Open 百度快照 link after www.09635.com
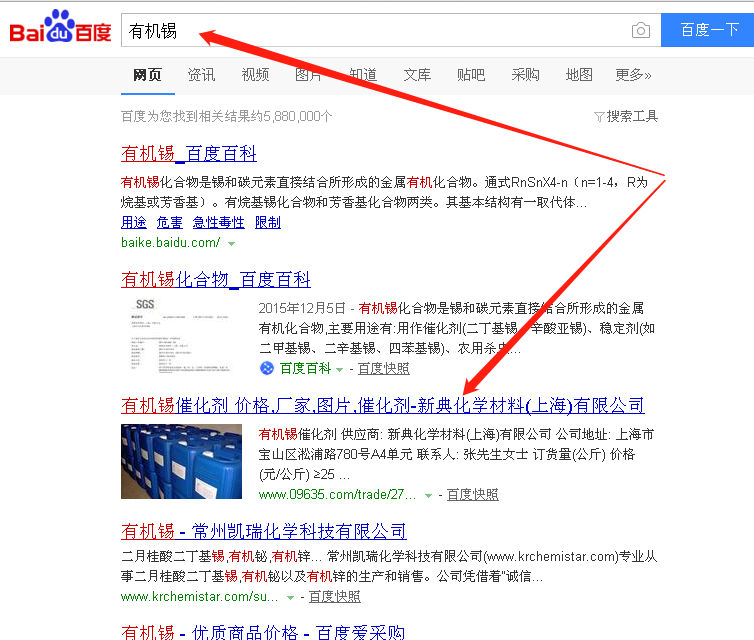Image resolution: width=754 pixels, height=640 pixels. click(472, 494)
